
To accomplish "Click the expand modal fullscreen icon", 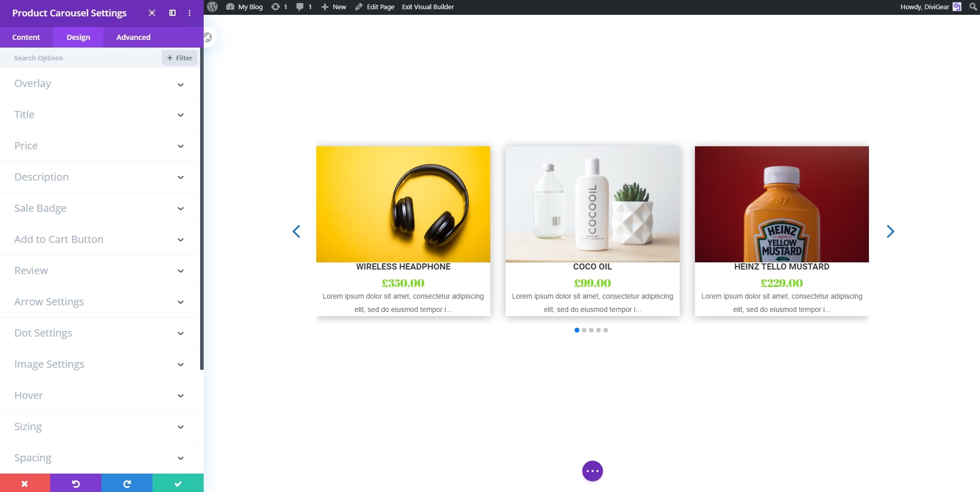I will (x=152, y=13).
